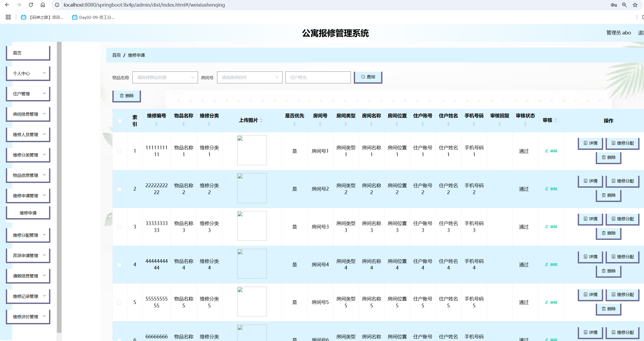Viewport: 644px width, 341px height.
Task: Open the 房间号 select dropdown
Action: click(x=250, y=77)
